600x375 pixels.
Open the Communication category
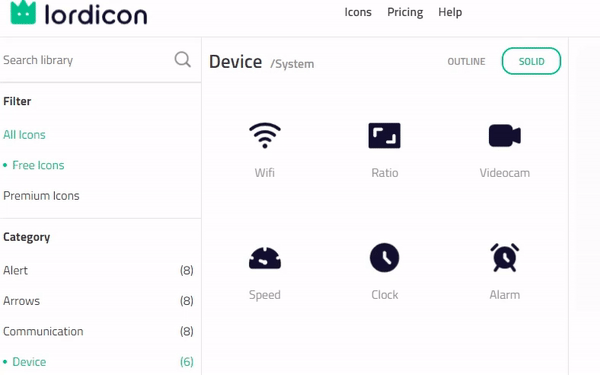[98, 331]
